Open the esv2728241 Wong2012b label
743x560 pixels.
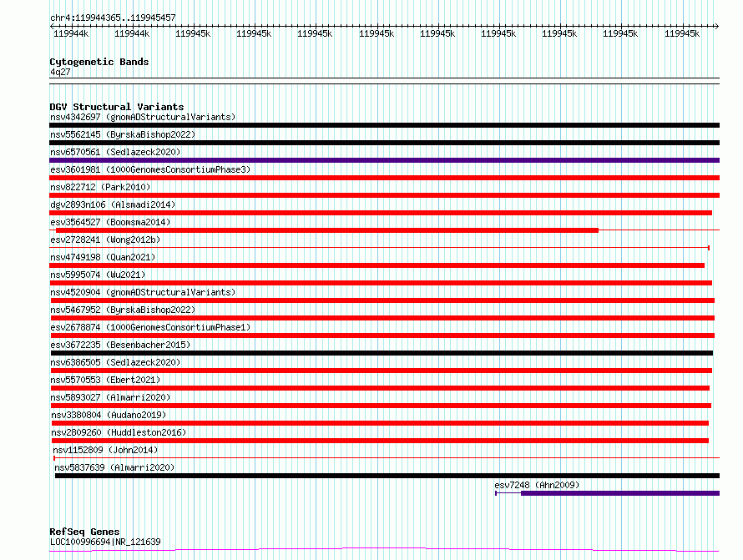[x=105, y=240]
